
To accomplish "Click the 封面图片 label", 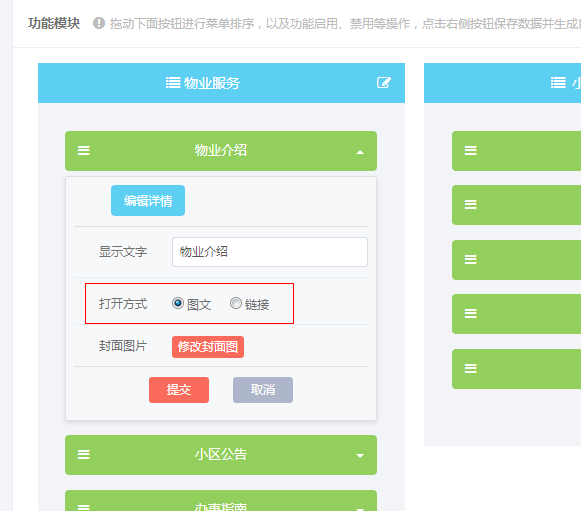I will [x=123, y=346].
